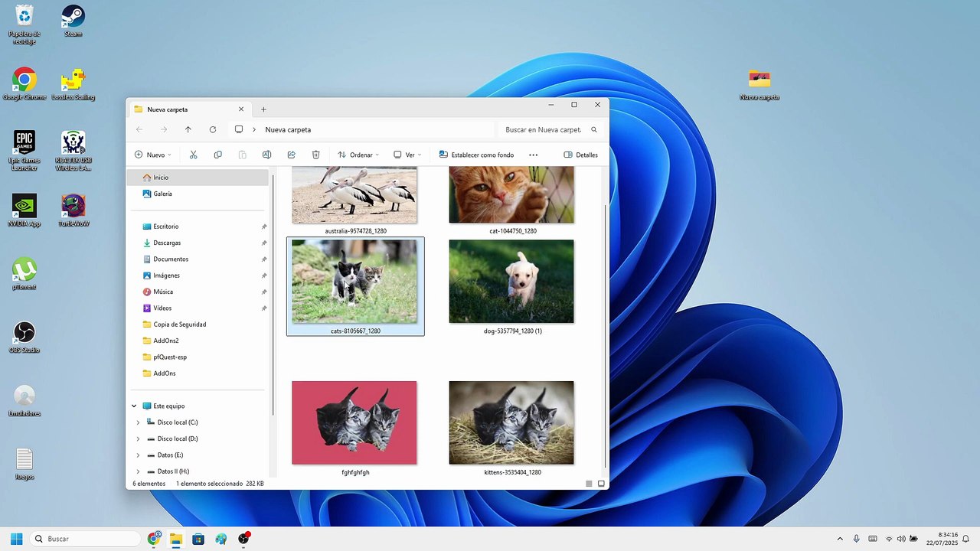Screen dimensions: 980x551
Task: Open Microsoft Store from the taskbar
Action: click(198, 539)
